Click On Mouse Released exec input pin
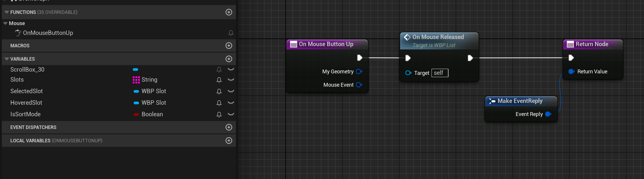 point(408,58)
